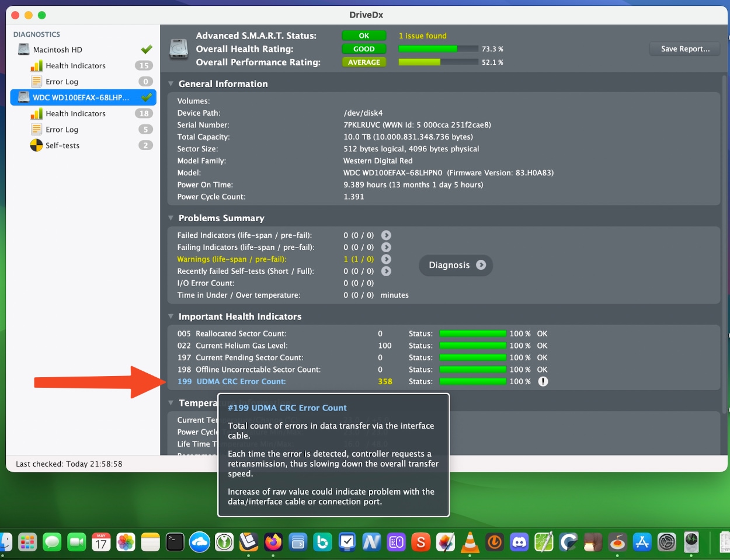The image size is (730, 560).
Task: Click the OK S.M.A.R.T. status badge
Action: click(364, 36)
